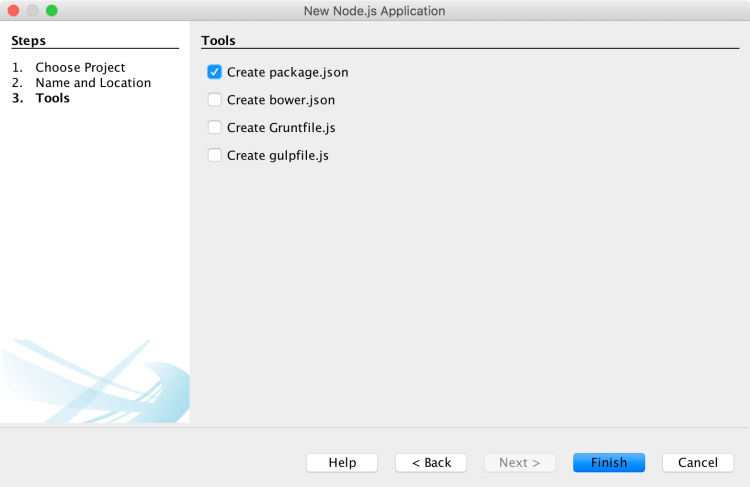Screen dimensions: 750x487
Task: Check the Create gulpfile.js option
Action: [x=214, y=155]
